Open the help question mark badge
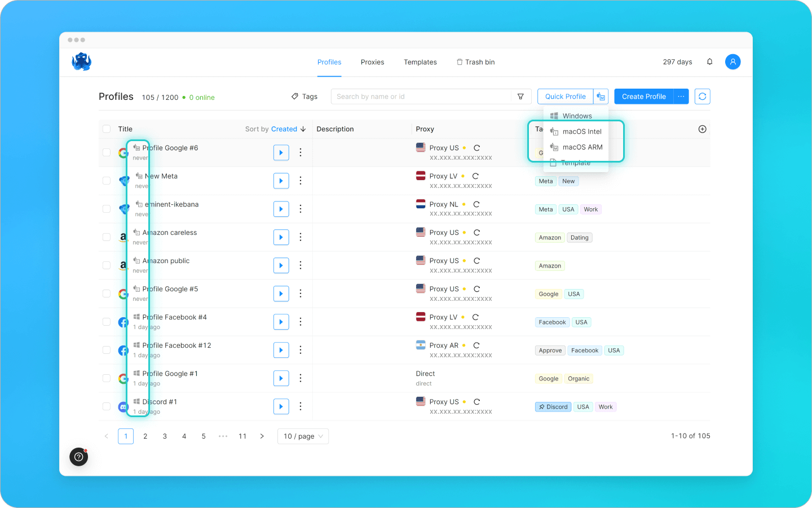 point(78,457)
